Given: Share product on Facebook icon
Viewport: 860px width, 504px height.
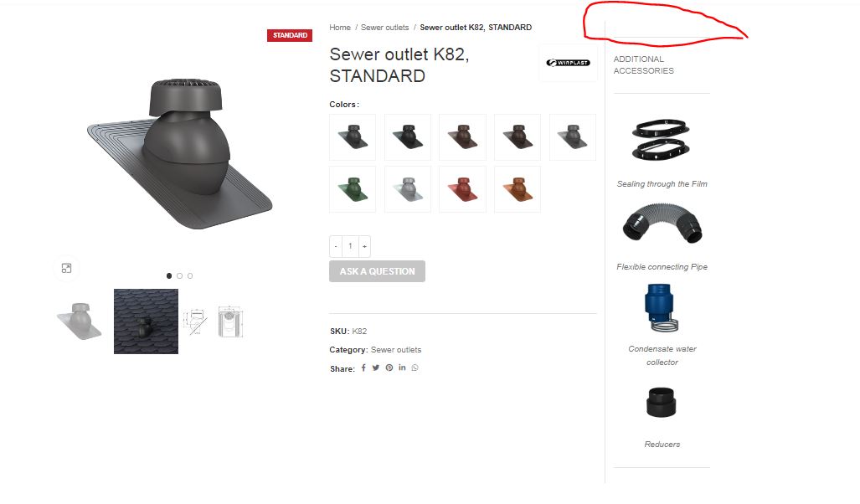Looking at the screenshot, I should pyautogui.click(x=363, y=368).
